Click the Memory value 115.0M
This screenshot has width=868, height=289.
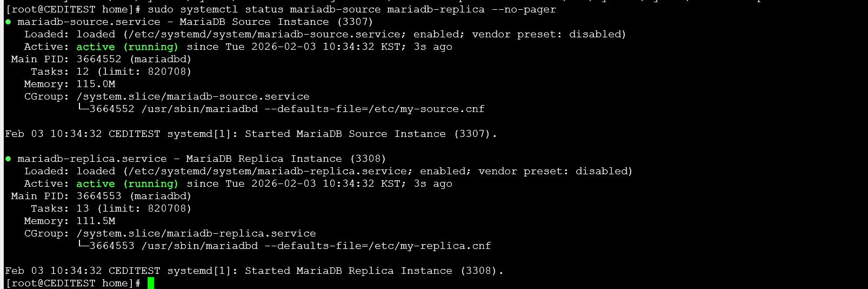click(x=96, y=84)
